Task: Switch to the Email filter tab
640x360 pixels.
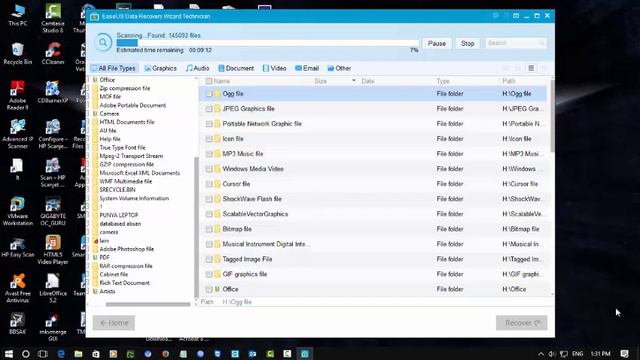Action: [x=307, y=68]
